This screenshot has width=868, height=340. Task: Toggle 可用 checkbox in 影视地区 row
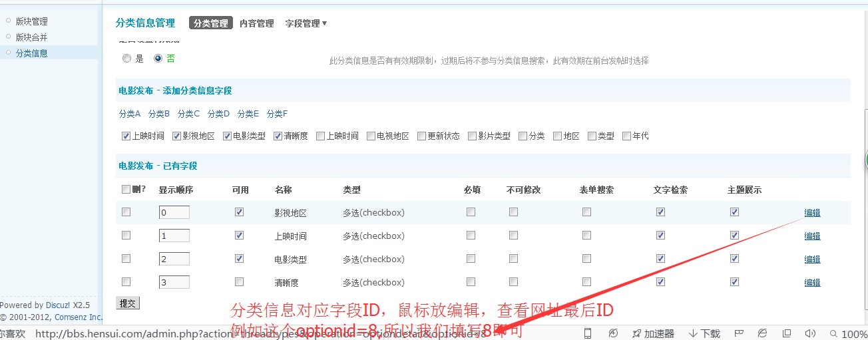point(239,212)
